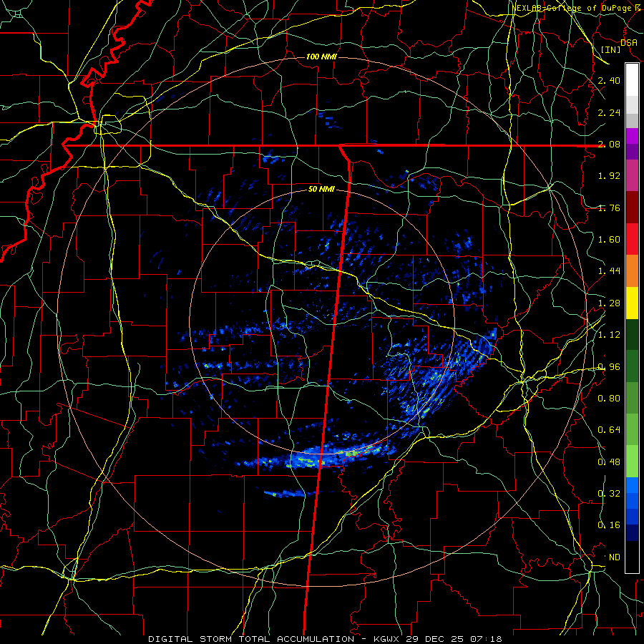This screenshot has height=644, width=644.
Task: Click the 0.16 legend value
Action: (x=609, y=525)
